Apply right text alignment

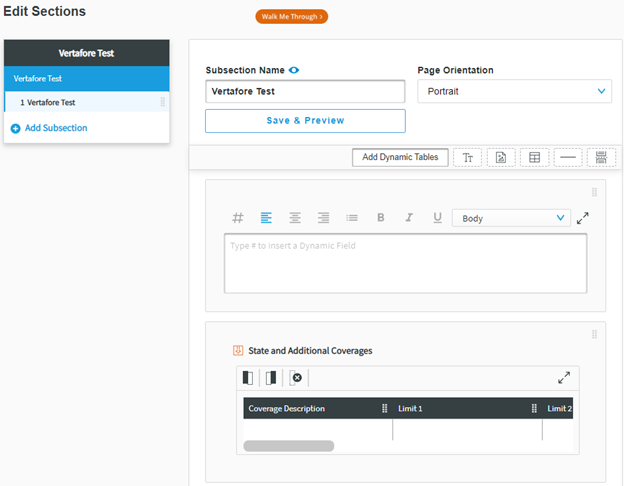tap(323, 218)
